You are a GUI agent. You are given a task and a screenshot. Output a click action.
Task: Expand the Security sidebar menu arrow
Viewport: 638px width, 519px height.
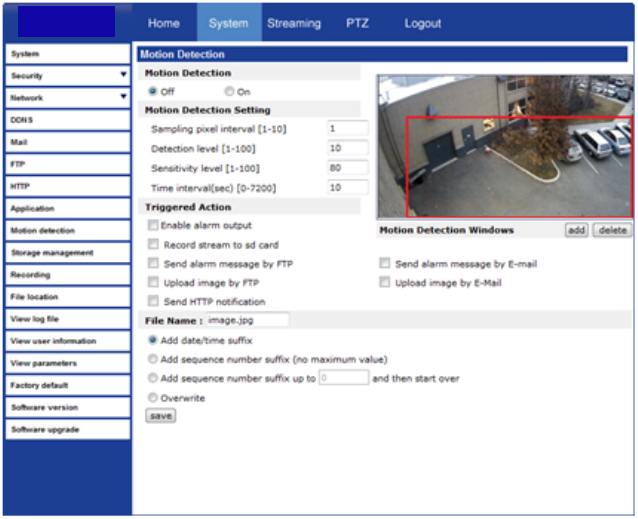point(123,75)
